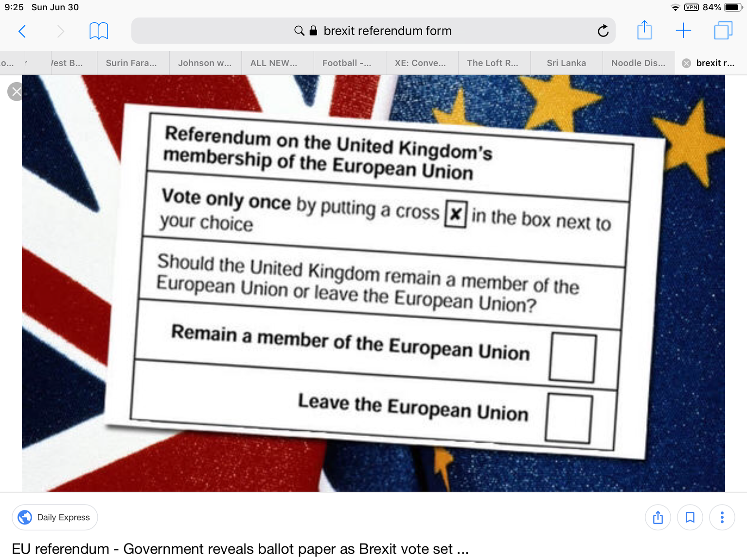Switch to the XE: Conve... tab
Image resolution: width=747 pixels, height=560 pixels.
tap(420, 63)
